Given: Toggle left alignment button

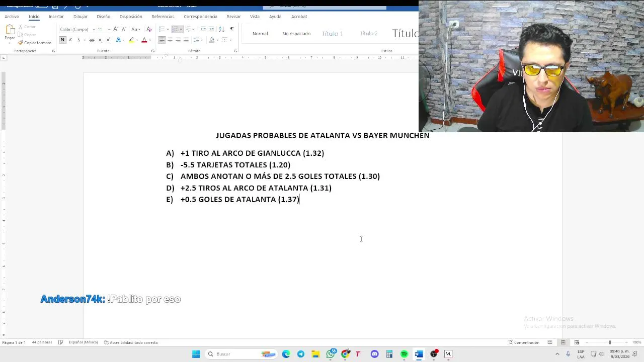Looking at the screenshot, I should tap(162, 40).
